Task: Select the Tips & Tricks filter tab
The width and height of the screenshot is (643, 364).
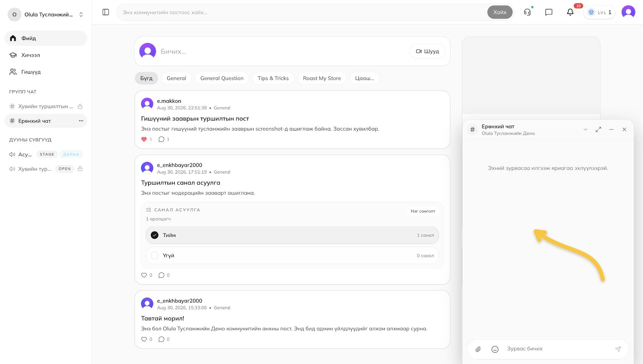Action: (x=273, y=78)
